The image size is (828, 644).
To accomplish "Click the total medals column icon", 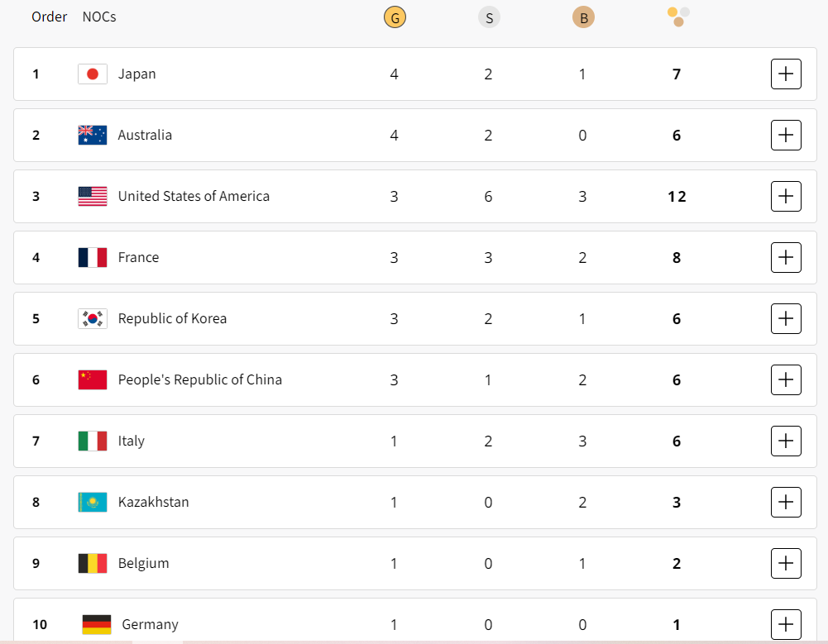I will [678, 17].
